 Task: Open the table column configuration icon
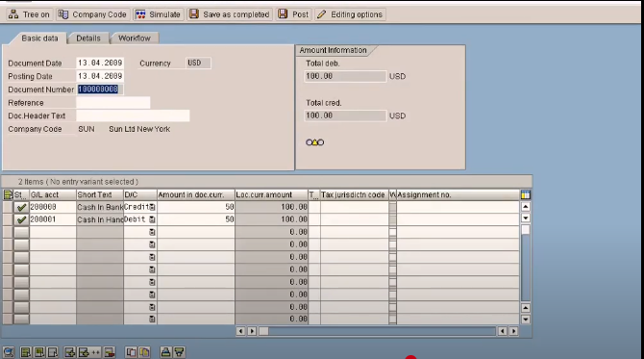tap(526, 194)
